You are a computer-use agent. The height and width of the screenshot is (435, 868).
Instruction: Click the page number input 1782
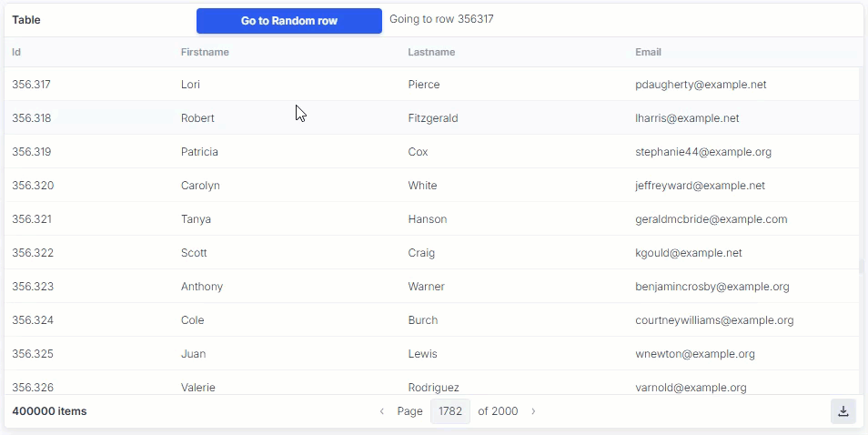450,411
